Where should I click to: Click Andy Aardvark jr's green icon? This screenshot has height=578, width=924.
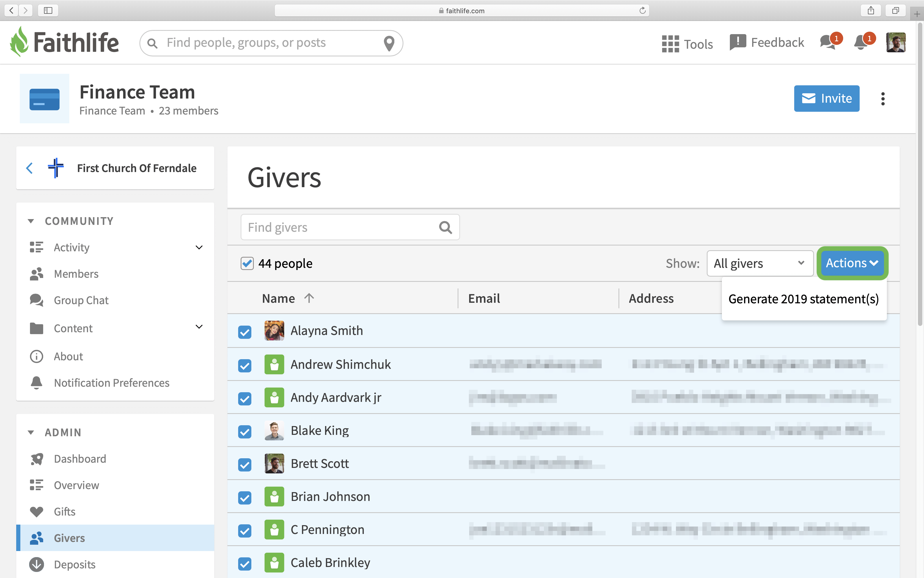click(x=274, y=397)
